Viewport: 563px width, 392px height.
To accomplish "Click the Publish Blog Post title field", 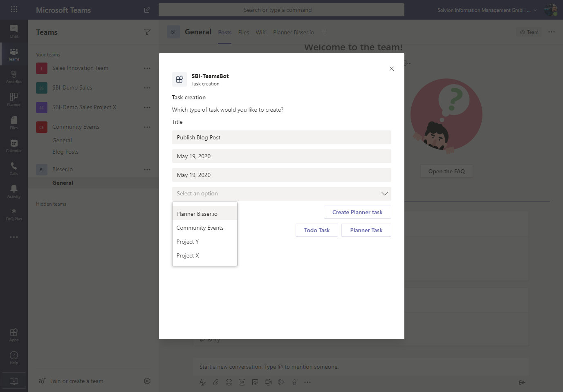I will [x=281, y=137].
